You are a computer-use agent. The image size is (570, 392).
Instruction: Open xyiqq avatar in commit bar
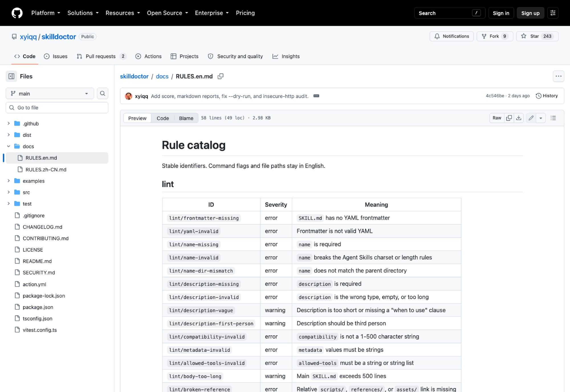(x=129, y=96)
